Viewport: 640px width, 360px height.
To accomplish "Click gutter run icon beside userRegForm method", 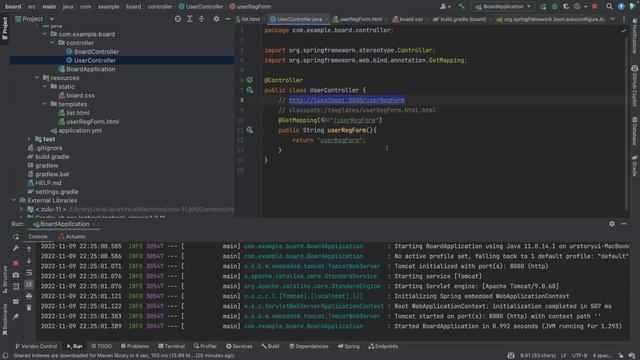I will coord(250,130).
